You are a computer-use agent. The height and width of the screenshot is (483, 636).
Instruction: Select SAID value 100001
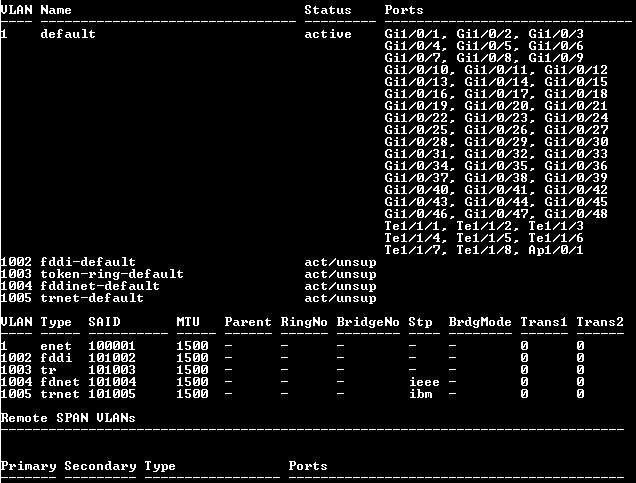(112, 346)
